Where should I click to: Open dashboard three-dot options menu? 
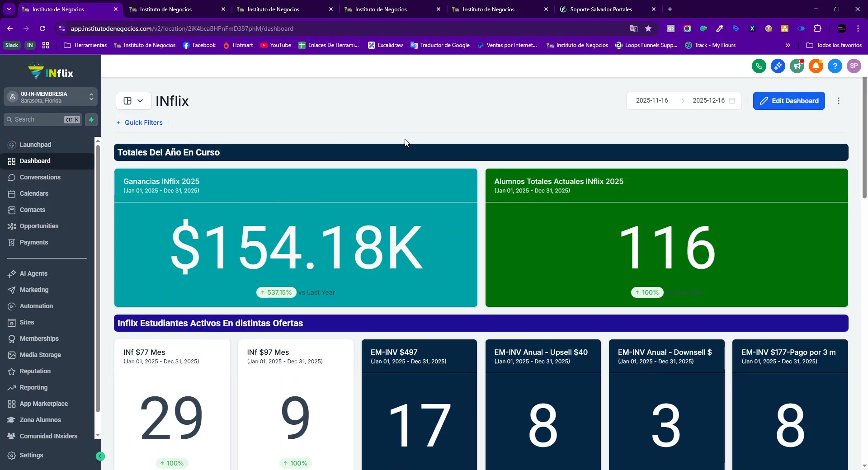click(x=839, y=101)
